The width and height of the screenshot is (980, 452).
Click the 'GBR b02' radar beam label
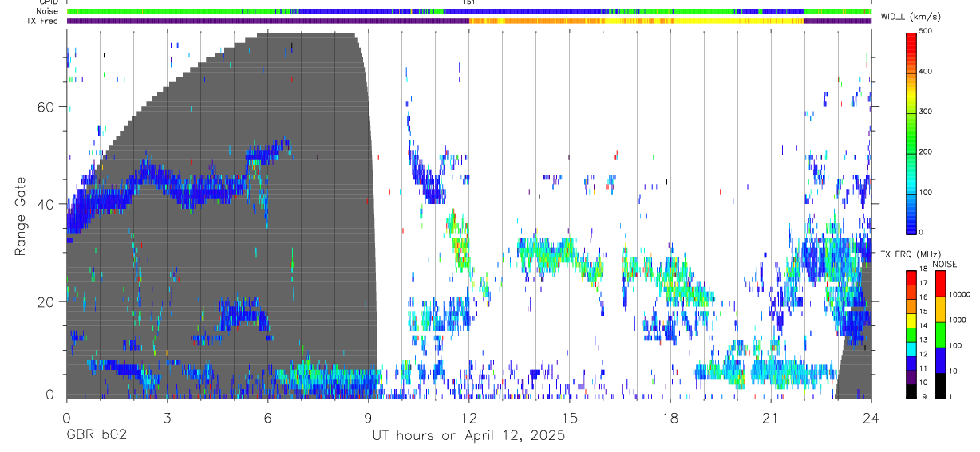(x=97, y=436)
